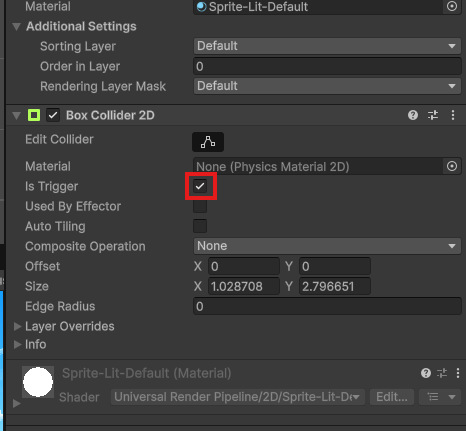The width and height of the screenshot is (466, 431).
Task: Open Sprite-Lit-Default material help icon
Action: coord(426,373)
